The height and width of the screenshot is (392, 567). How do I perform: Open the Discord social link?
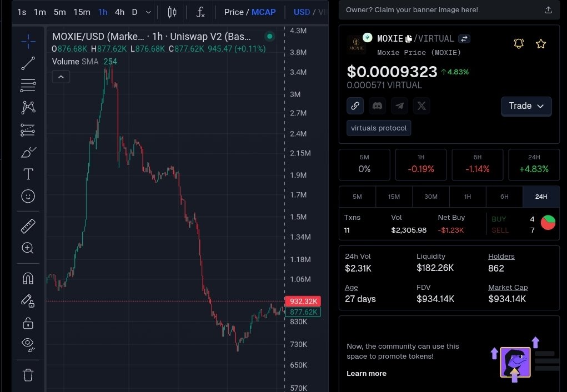[x=377, y=106]
